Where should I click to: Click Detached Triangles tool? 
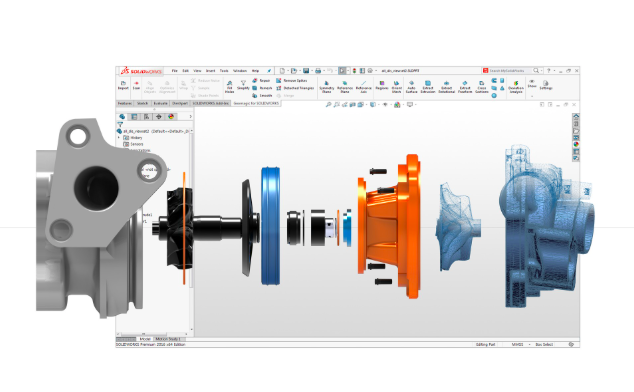point(295,88)
